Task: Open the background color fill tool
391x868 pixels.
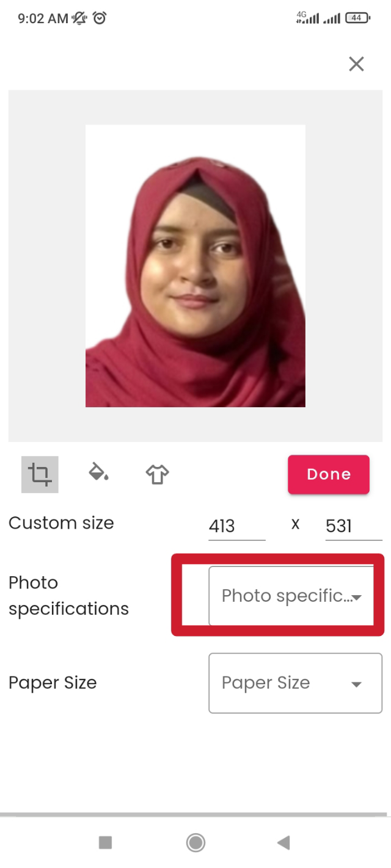Action: click(x=98, y=472)
